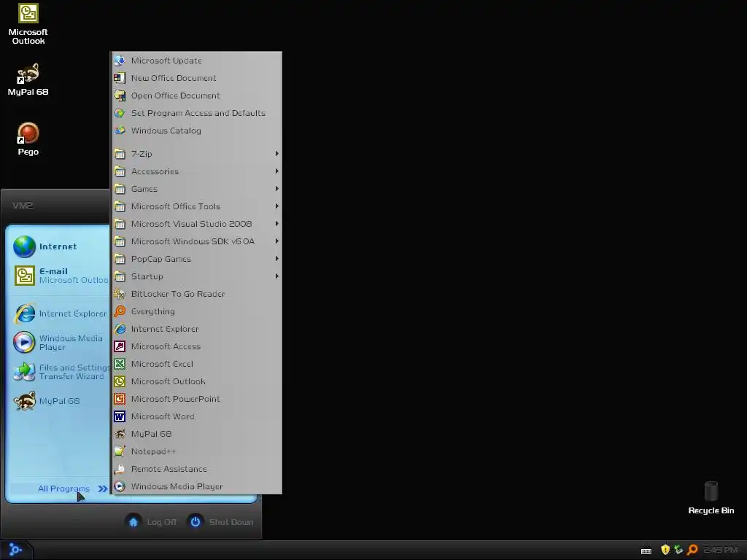747x560 pixels.
Task: Open the Microsoft Outlook desktop icon
Action: (28, 24)
